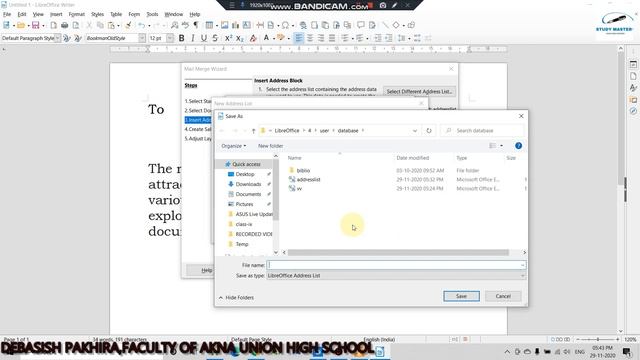
Task: Click the Insert Special Character omega icon
Action: point(285,25)
